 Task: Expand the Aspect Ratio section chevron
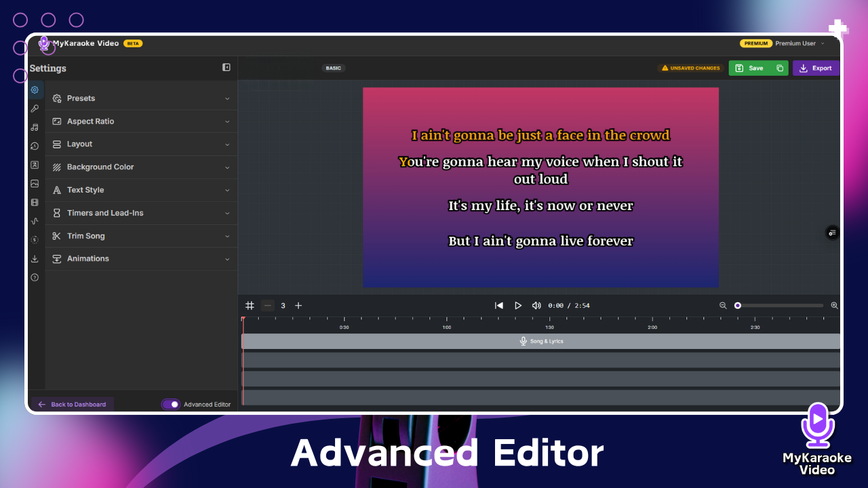(227, 121)
